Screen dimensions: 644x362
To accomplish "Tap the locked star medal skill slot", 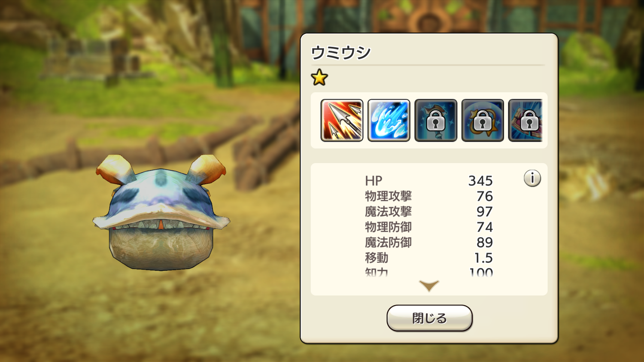I will 483,120.
